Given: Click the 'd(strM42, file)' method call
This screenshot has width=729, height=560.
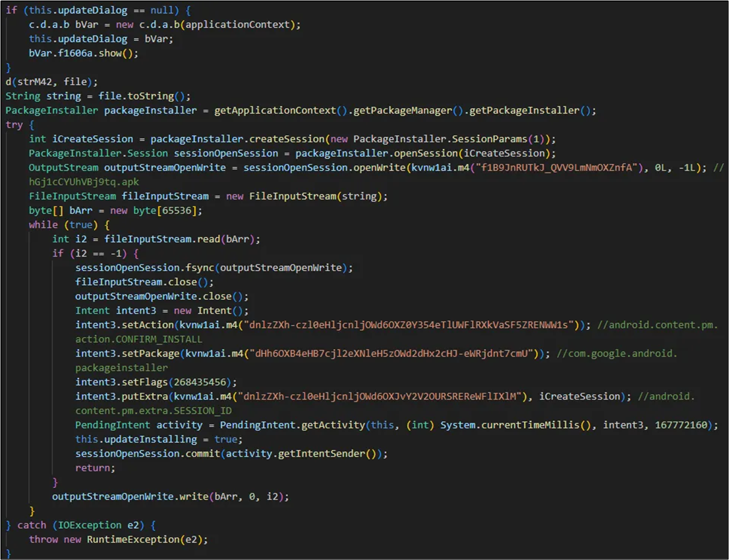Looking at the screenshot, I should [52, 82].
